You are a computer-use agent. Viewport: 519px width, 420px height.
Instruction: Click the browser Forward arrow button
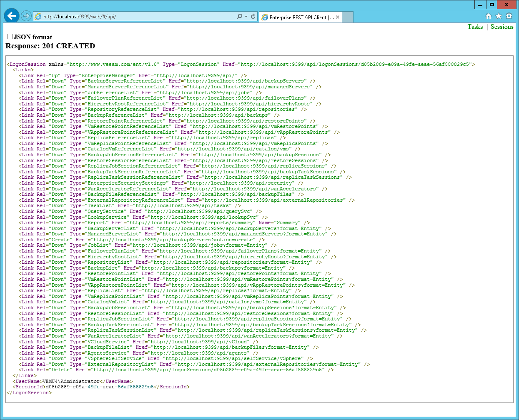click(26, 16)
